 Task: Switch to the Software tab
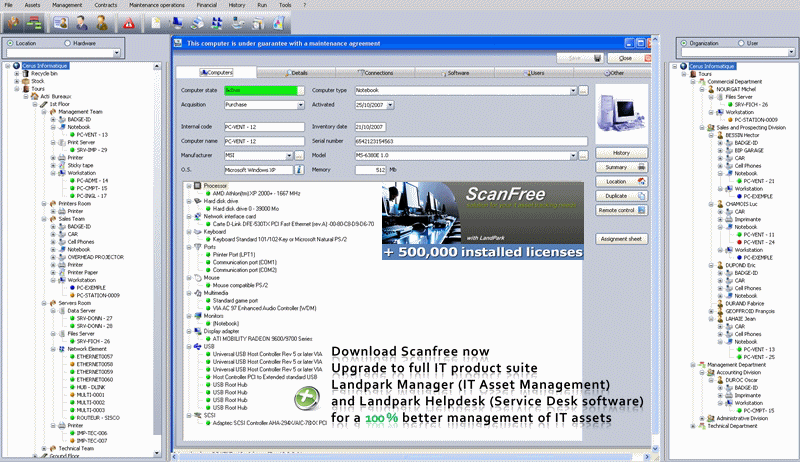455,73
